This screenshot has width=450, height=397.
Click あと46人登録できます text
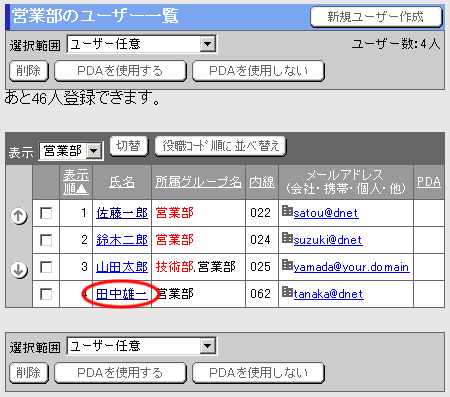[82, 98]
